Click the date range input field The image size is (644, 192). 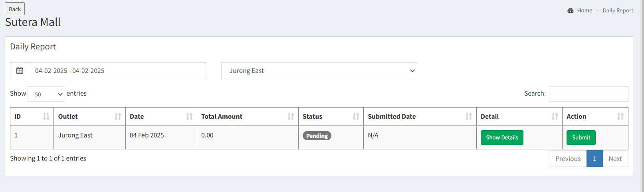pyautogui.click(x=117, y=71)
